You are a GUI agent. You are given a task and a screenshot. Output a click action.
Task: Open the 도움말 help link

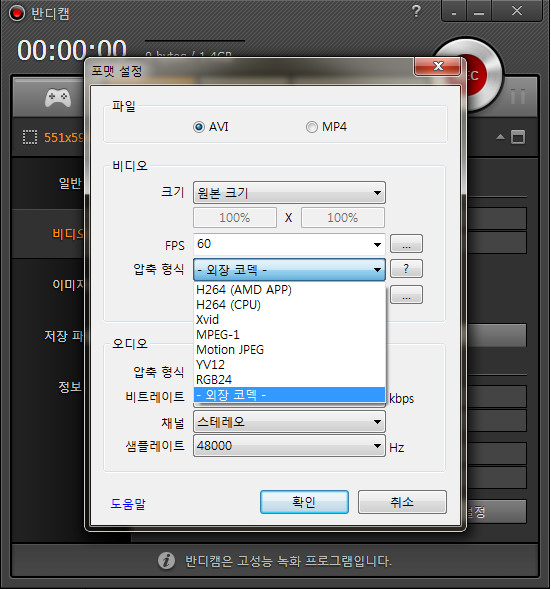(128, 504)
